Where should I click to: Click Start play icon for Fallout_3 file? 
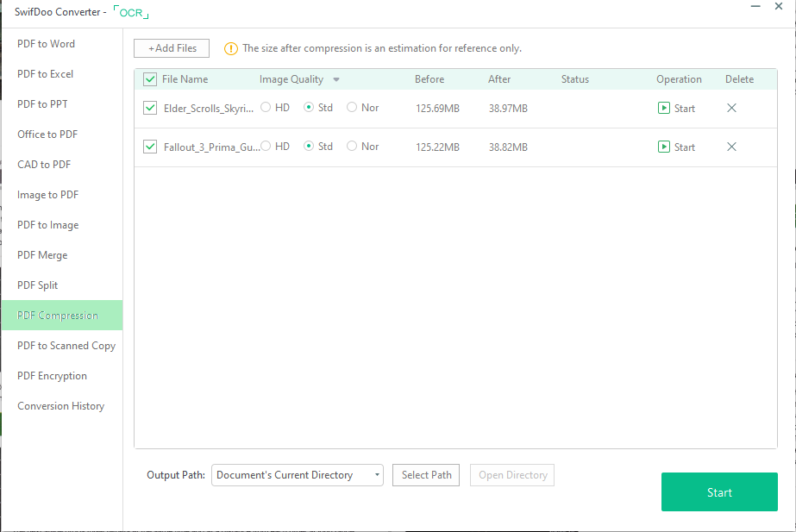click(663, 147)
